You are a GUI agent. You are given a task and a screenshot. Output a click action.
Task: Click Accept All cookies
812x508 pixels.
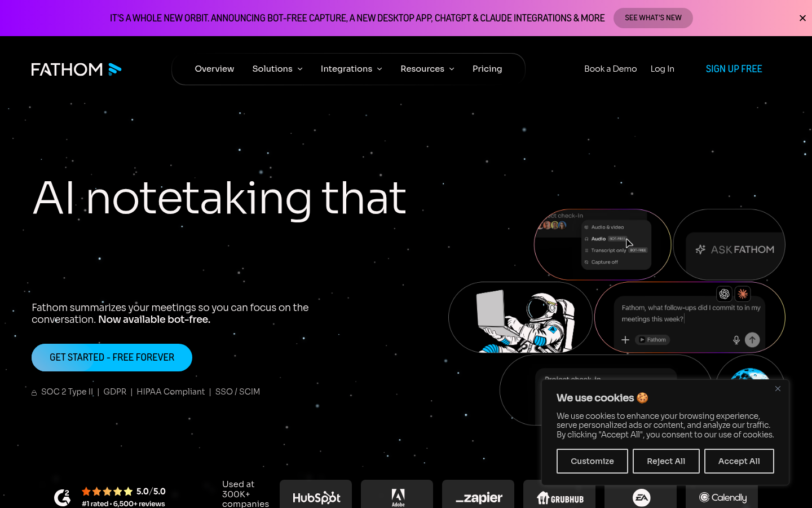(x=739, y=461)
